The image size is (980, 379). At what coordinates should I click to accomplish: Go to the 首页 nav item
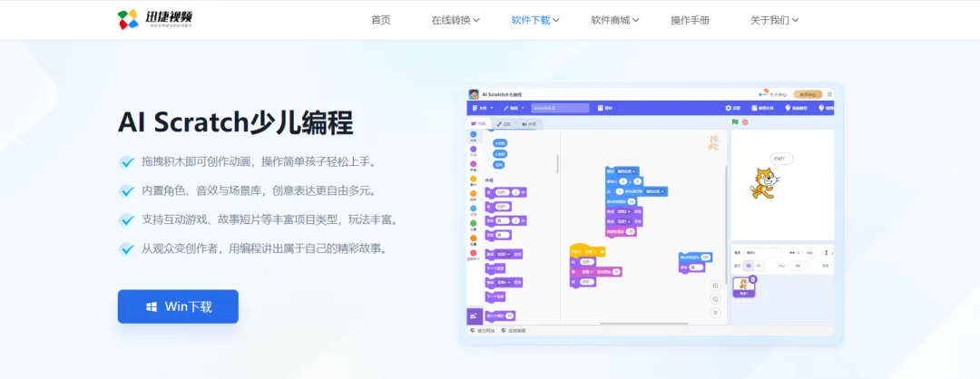pos(380,20)
